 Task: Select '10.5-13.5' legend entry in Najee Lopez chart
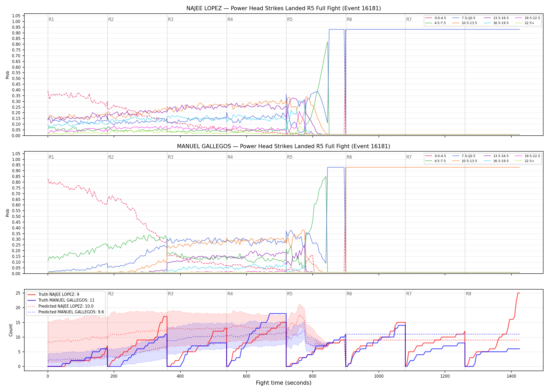[x=465, y=23]
